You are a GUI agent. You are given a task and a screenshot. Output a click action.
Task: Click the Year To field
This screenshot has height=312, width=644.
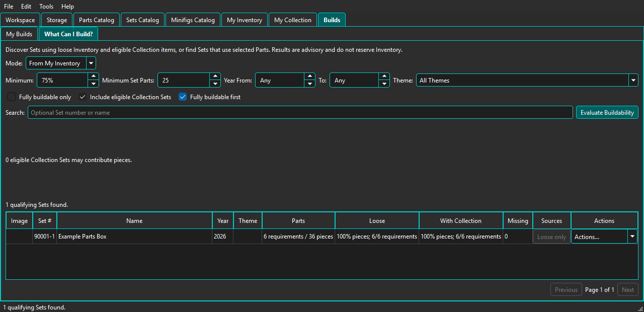point(354,81)
